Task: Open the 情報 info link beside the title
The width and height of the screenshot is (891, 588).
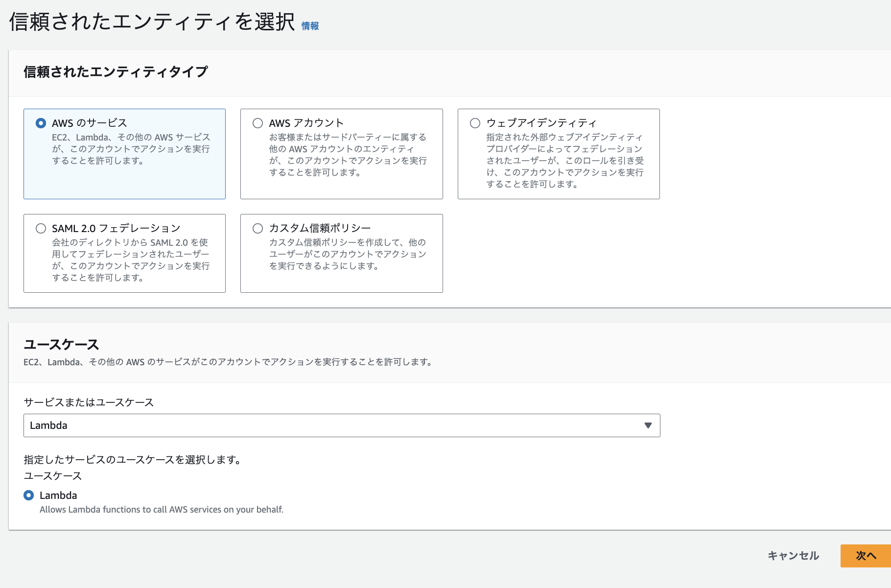Action: tap(310, 26)
